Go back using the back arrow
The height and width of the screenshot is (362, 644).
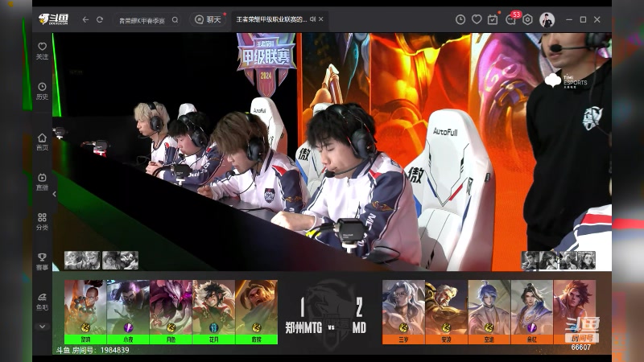click(85, 19)
